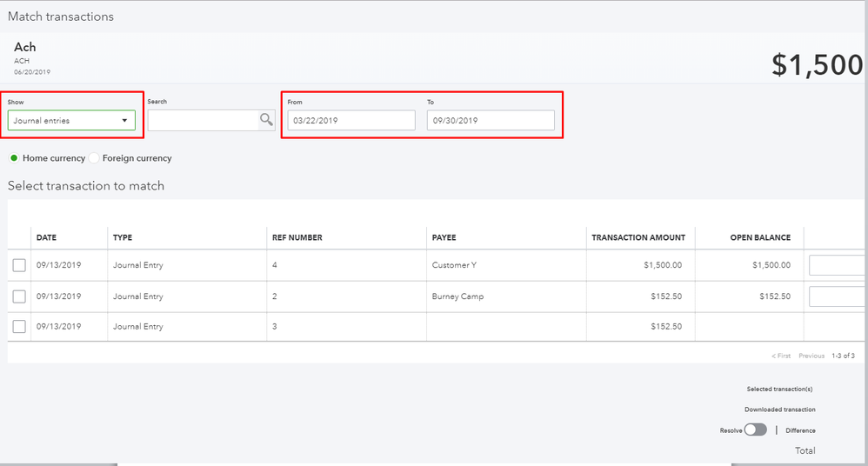Click the search magnifier icon
This screenshot has height=466, width=868.
coord(266,120)
